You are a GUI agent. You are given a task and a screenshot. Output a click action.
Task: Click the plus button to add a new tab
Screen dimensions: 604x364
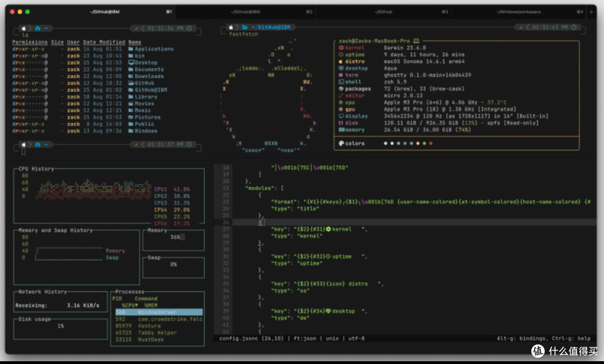[591, 12]
